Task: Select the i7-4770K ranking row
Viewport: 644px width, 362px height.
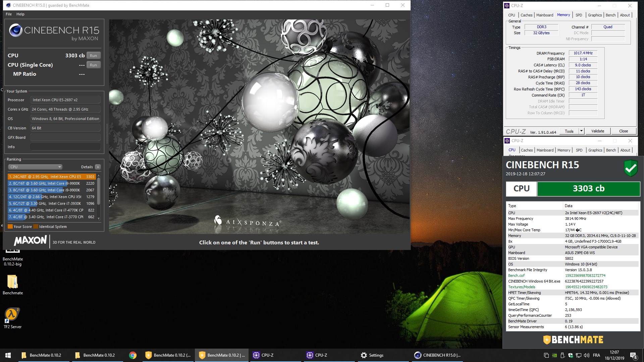Action: tap(52, 210)
